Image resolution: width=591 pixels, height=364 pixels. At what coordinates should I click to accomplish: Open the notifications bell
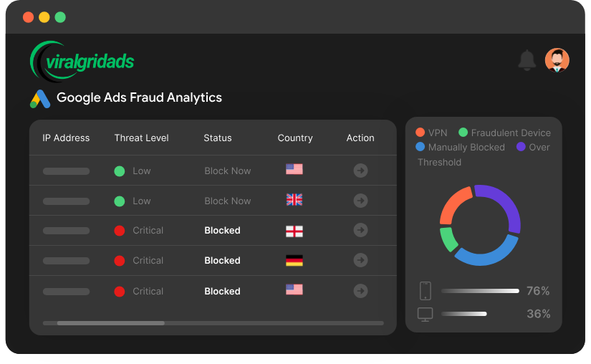(x=527, y=60)
